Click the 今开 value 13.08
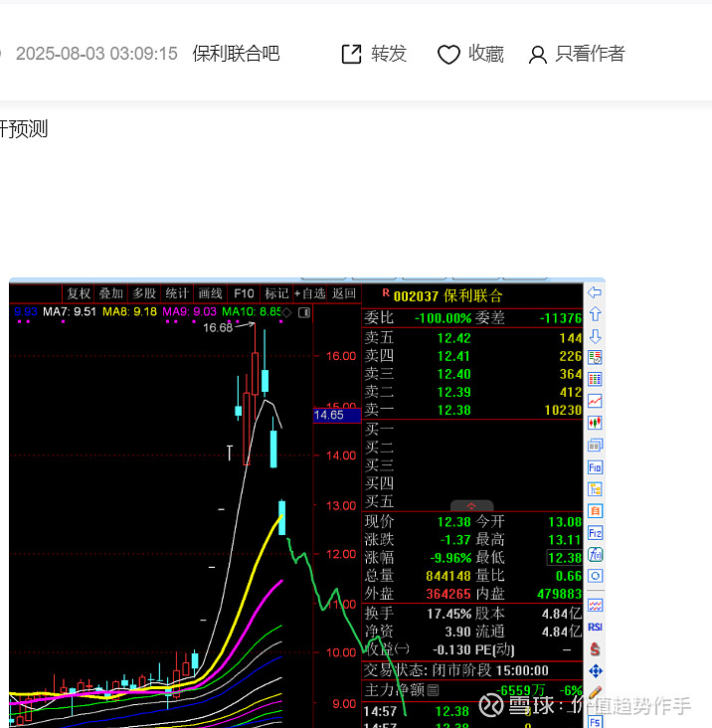712x728 pixels. [565, 522]
